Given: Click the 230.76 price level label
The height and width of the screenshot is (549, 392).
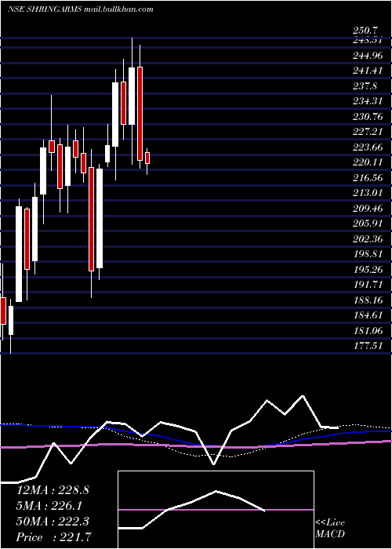Looking at the screenshot, I should tap(368, 117).
